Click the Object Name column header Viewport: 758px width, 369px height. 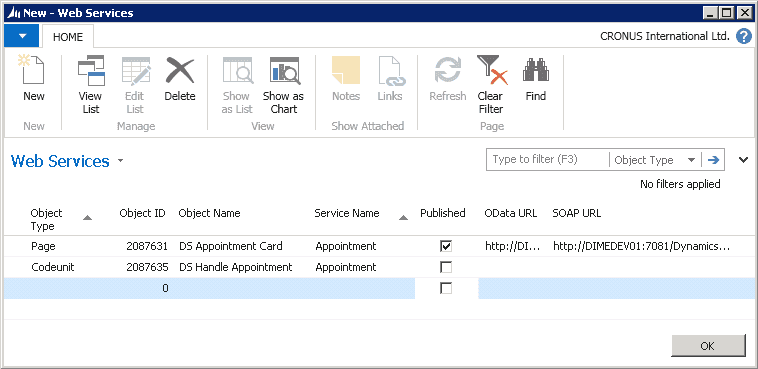[x=209, y=213]
